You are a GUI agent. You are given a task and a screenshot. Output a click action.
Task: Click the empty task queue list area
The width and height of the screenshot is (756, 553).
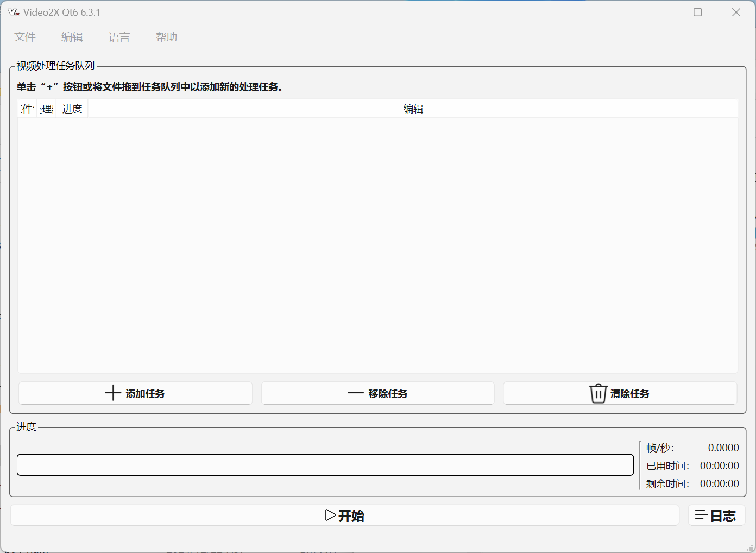[x=377, y=244]
